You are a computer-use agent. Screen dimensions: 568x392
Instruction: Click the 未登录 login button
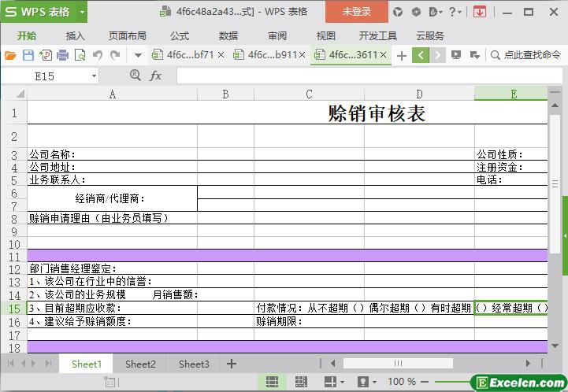(x=356, y=12)
